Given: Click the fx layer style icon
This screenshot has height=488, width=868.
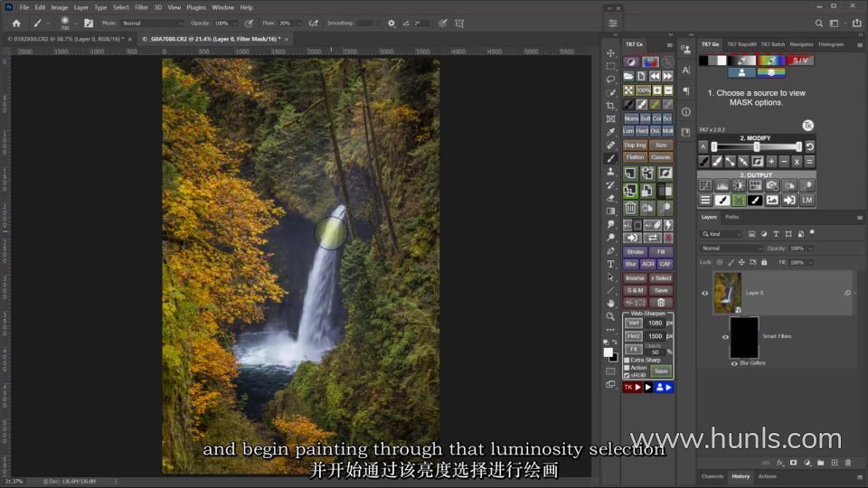Looking at the screenshot, I should 780,463.
